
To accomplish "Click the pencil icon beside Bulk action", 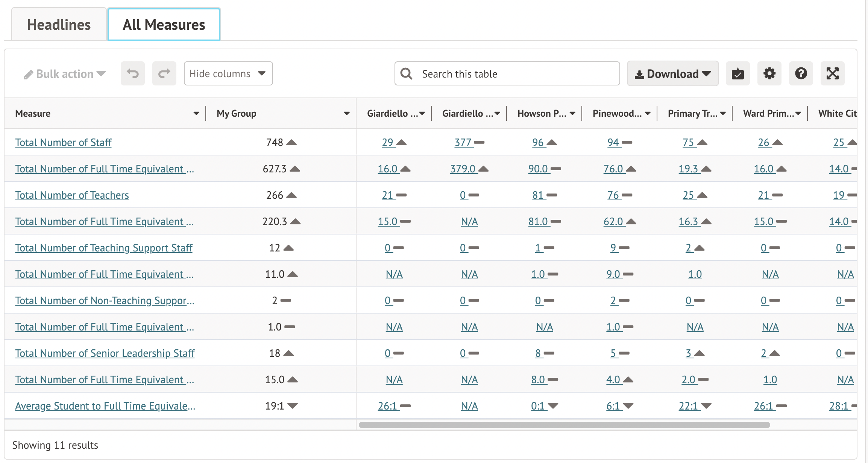I will tap(28, 74).
